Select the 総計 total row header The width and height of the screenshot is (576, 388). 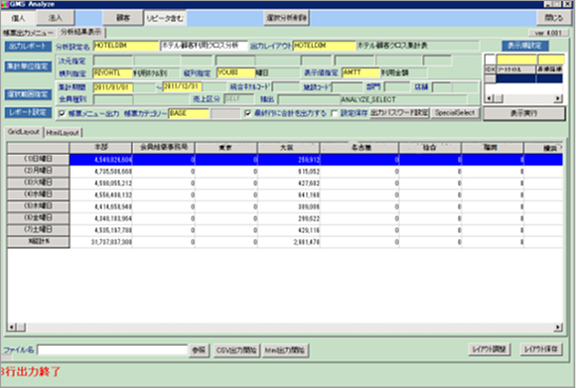tap(38, 241)
